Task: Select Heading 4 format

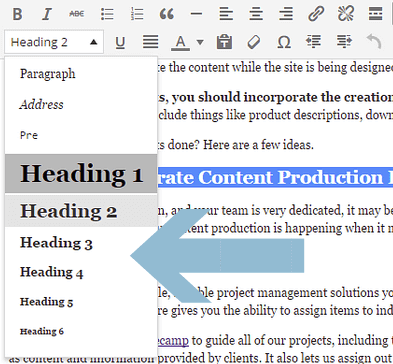Action: [x=81, y=272]
